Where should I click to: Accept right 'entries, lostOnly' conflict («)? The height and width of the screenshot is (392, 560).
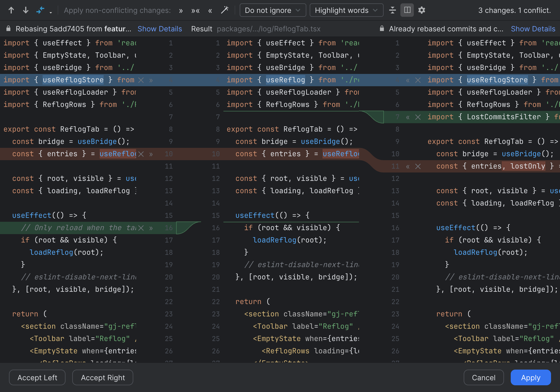pos(408,167)
